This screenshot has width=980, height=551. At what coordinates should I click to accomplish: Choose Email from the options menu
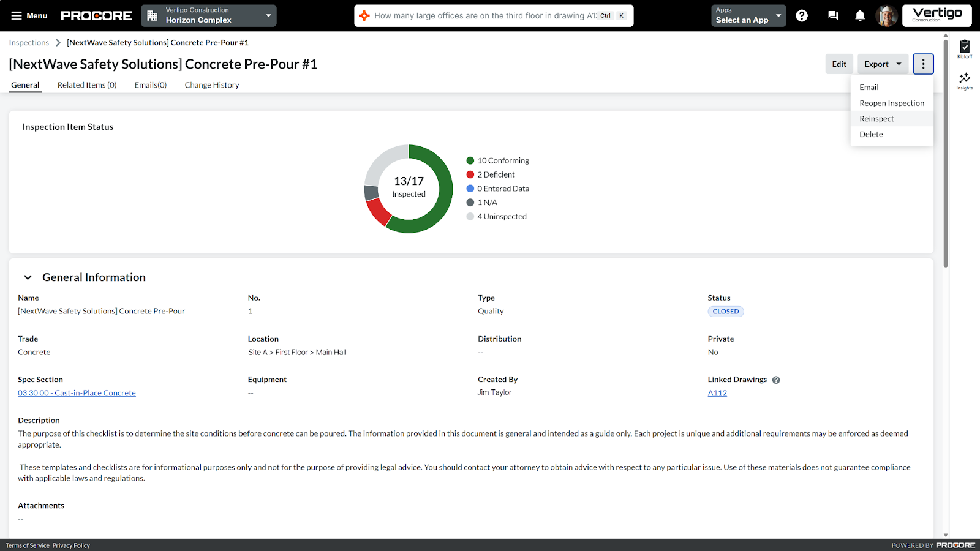point(892,88)
